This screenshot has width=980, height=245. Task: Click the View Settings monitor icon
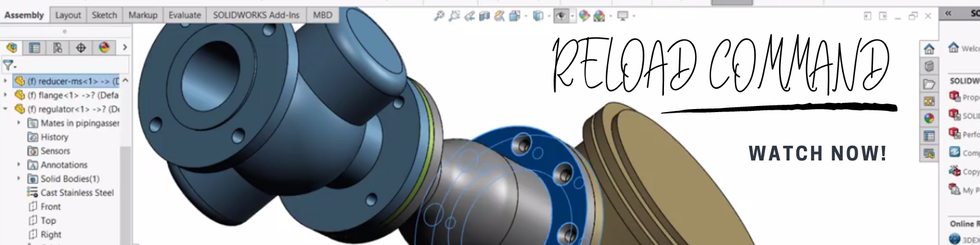click(x=622, y=16)
